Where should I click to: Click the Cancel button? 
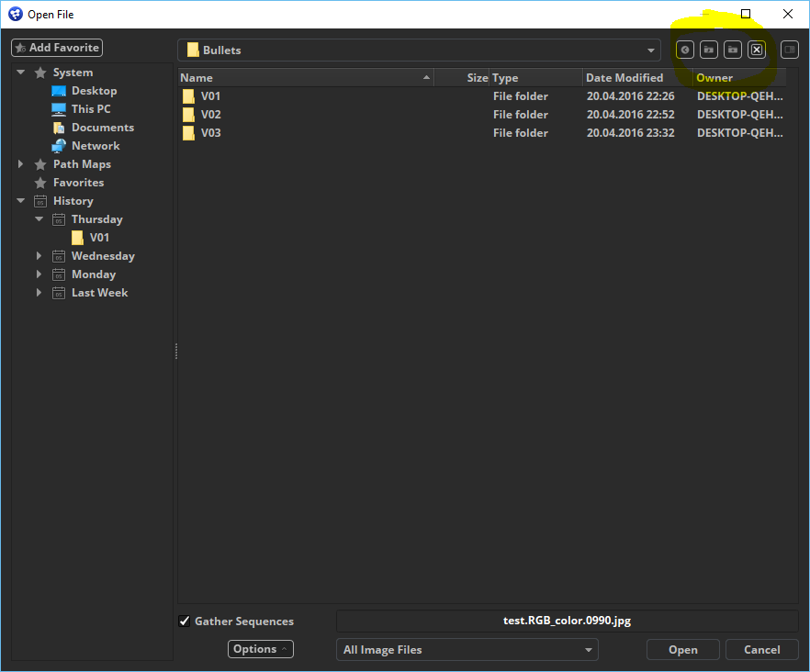[762, 650]
